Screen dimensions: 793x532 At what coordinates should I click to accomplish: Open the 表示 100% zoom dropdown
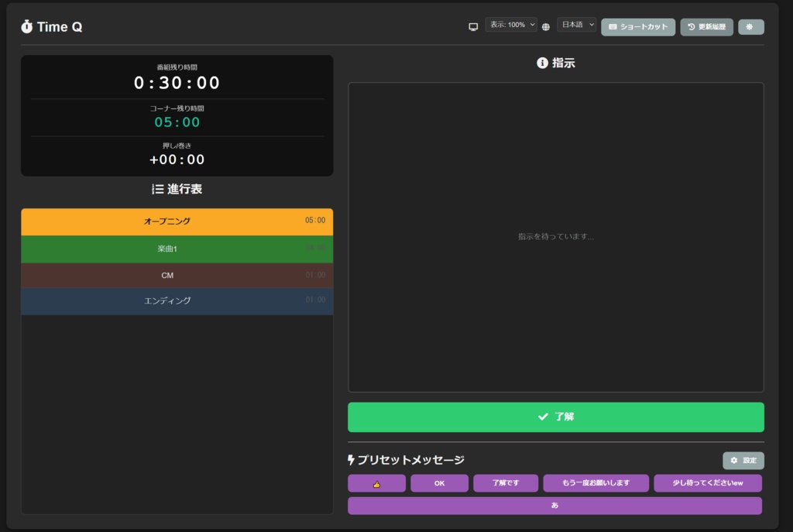pyautogui.click(x=513, y=24)
